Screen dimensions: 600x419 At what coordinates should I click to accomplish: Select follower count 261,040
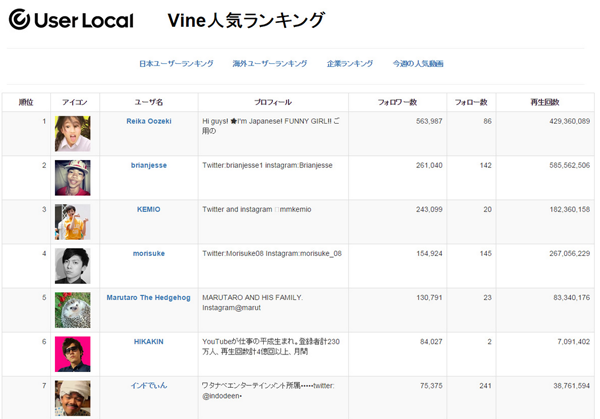tap(429, 165)
